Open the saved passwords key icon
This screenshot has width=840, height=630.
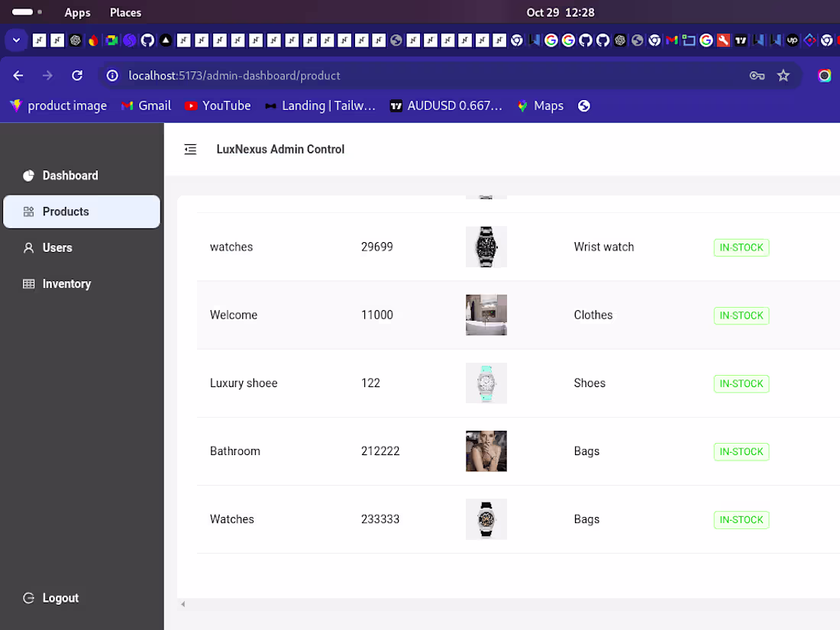click(757, 76)
